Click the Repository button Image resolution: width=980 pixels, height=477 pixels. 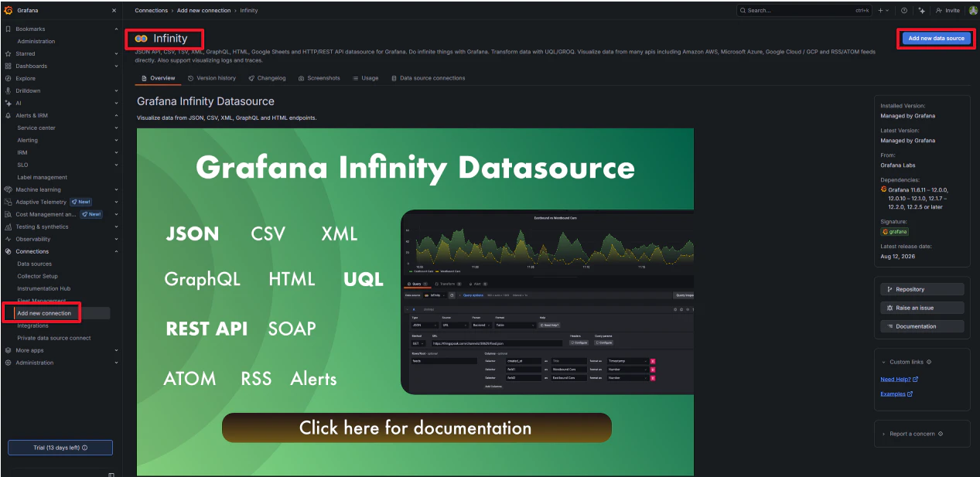922,289
